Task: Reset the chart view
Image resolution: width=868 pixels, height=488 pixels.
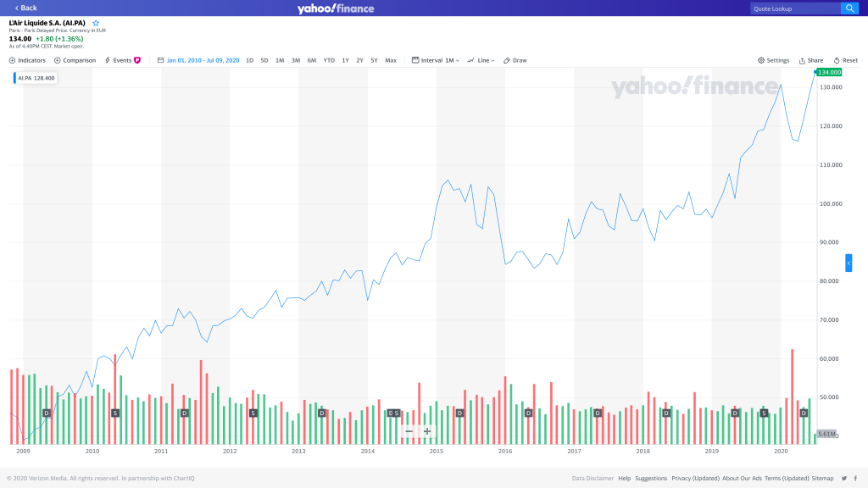Action: pyautogui.click(x=845, y=60)
